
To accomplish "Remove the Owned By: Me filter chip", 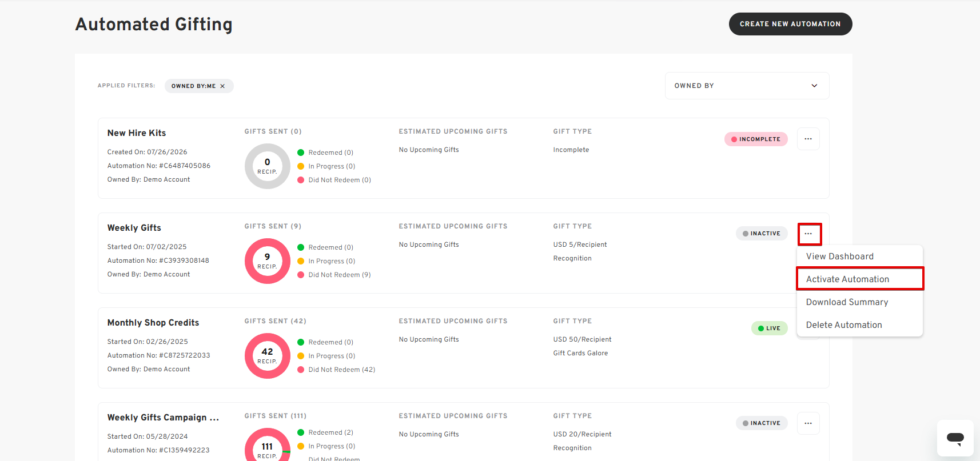I will point(222,86).
